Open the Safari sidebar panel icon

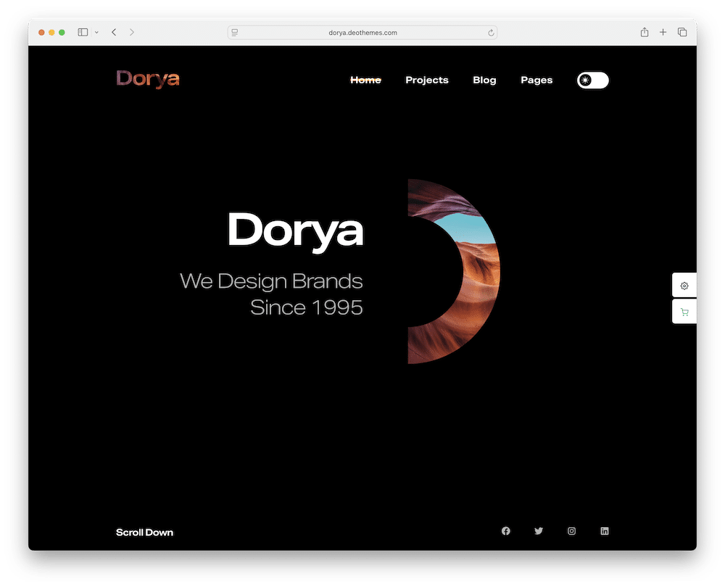[x=83, y=33]
